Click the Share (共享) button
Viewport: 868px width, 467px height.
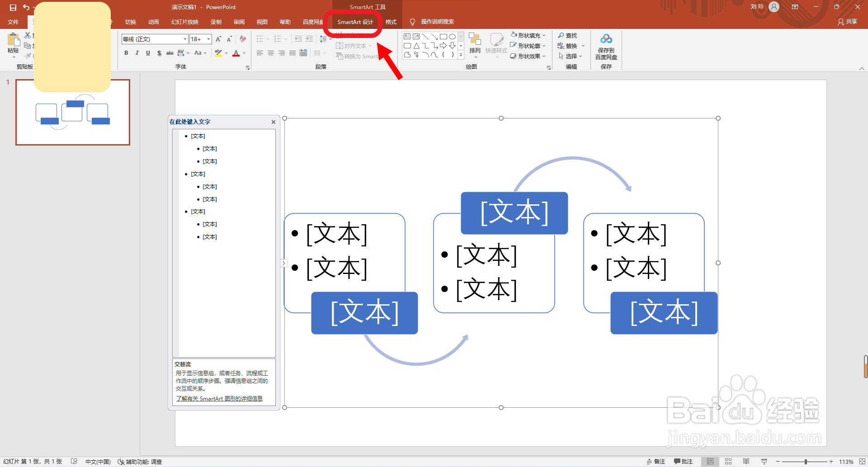[847, 22]
